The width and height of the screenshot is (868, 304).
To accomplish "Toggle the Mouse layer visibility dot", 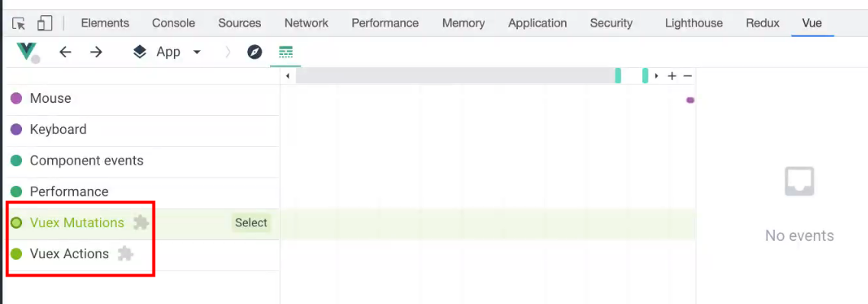I will click(16, 98).
